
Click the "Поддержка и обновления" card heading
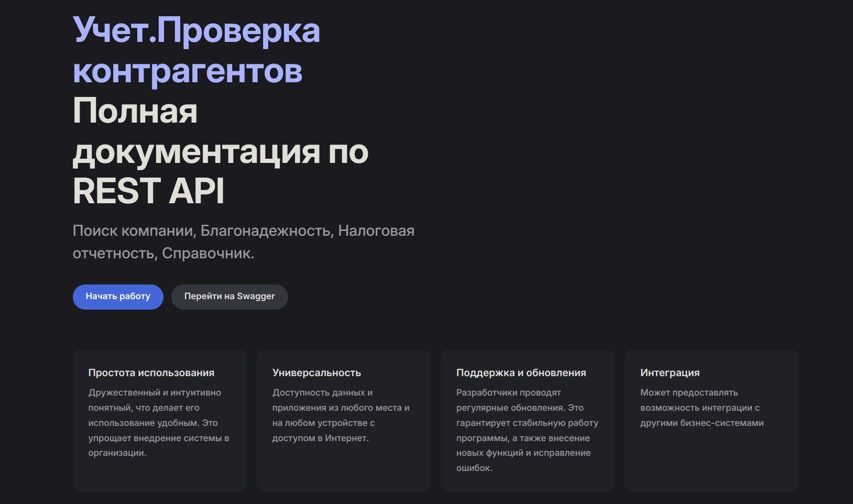point(521,372)
